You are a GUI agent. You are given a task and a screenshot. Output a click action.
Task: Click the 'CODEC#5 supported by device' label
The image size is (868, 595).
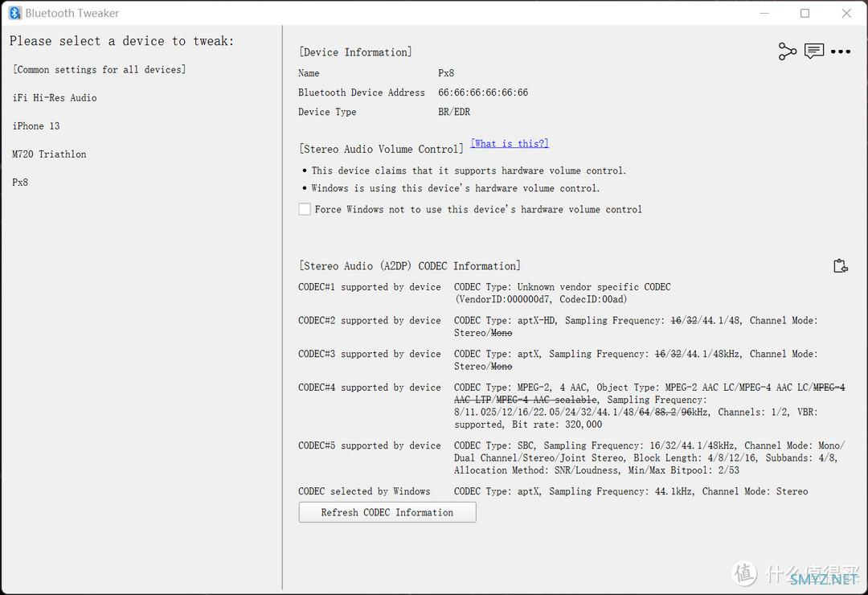pos(369,445)
